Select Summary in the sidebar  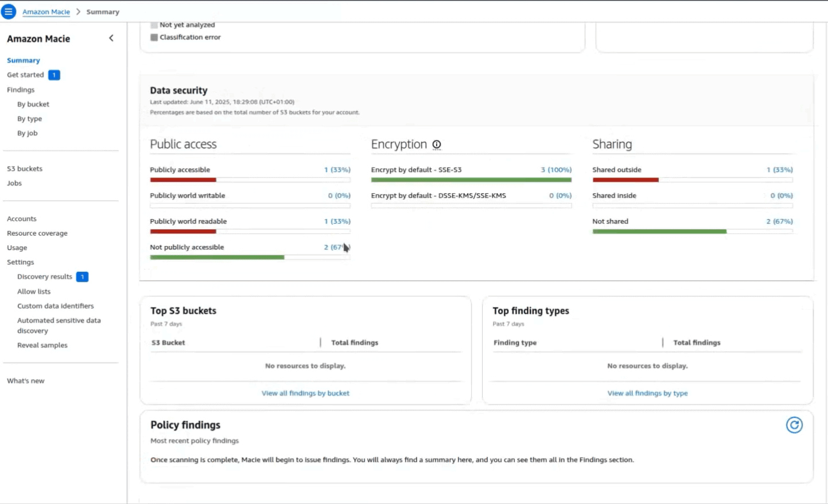point(24,60)
